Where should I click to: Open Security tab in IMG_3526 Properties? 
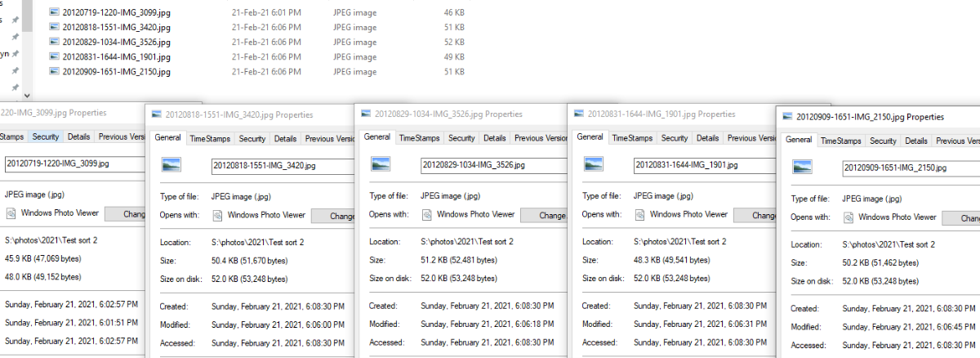click(x=461, y=138)
